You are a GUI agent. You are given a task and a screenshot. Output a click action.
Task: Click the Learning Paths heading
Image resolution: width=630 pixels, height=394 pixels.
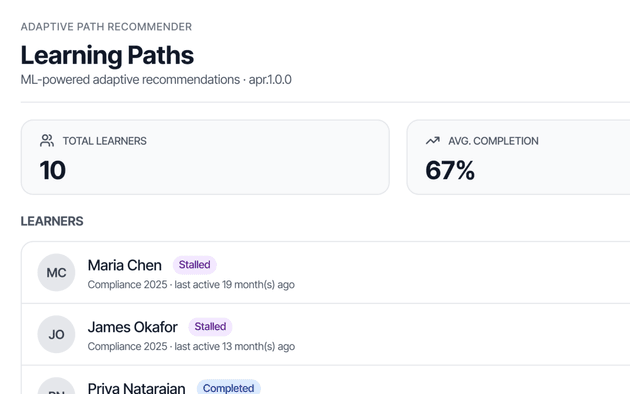(x=107, y=55)
